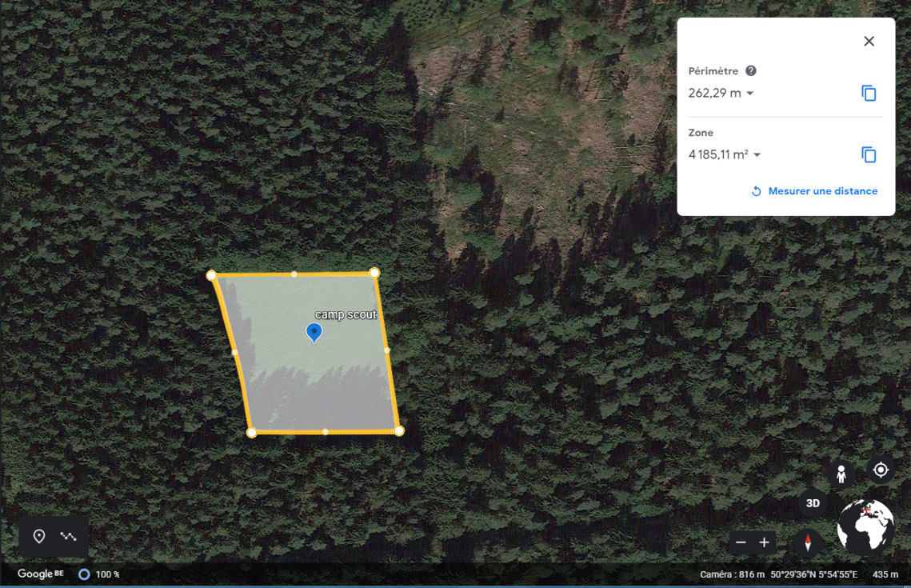Center map on my location
Screen dimensions: 911x588
tap(881, 470)
